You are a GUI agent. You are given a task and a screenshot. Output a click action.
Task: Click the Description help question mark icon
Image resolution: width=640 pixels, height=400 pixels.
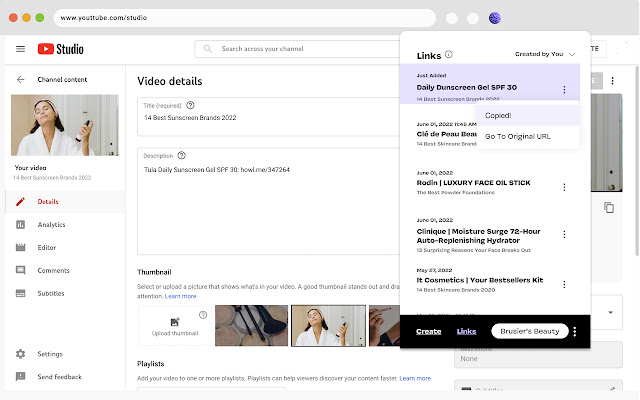181,156
